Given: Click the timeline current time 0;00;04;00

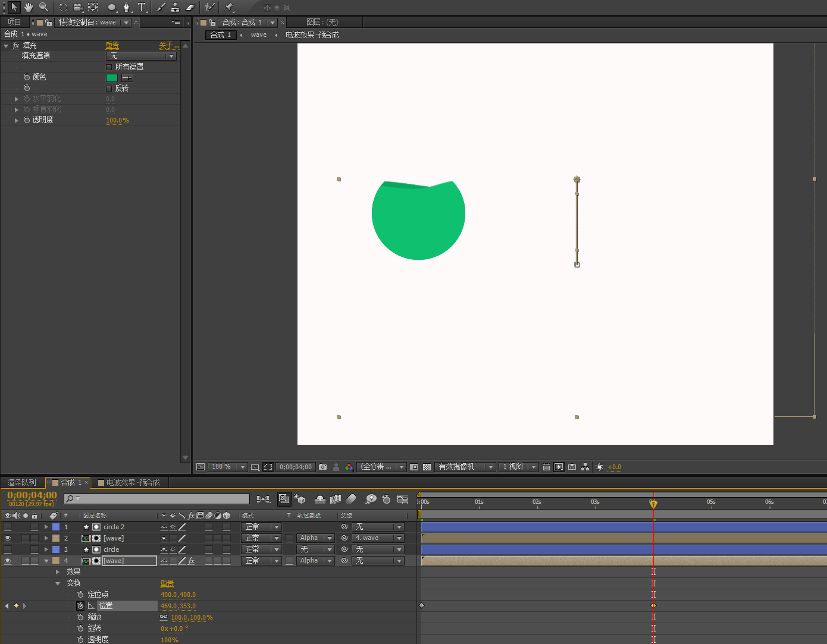Looking at the screenshot, I should pos(32,495).
